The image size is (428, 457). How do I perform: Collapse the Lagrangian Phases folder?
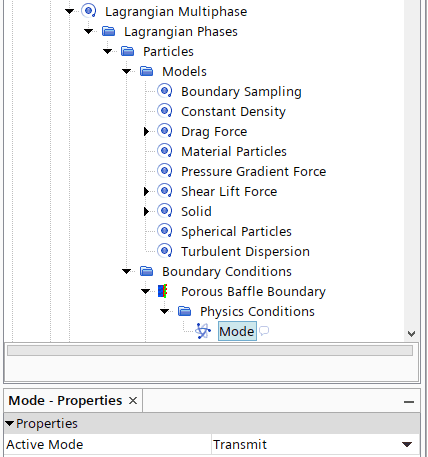tap(88, 31)
